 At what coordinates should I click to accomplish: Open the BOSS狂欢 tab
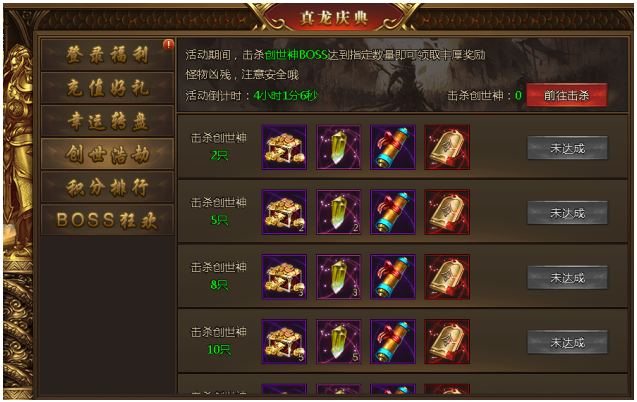pos(107,220)
